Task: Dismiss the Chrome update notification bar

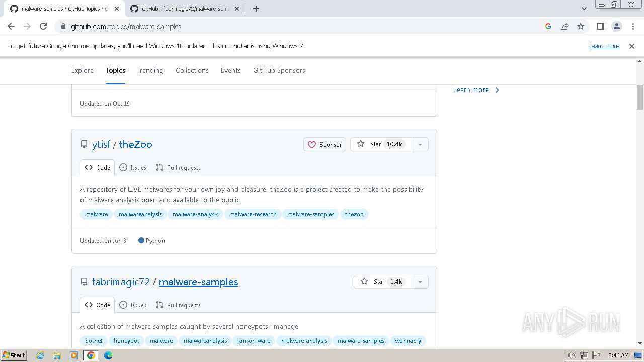Action: tap(632, 46)
